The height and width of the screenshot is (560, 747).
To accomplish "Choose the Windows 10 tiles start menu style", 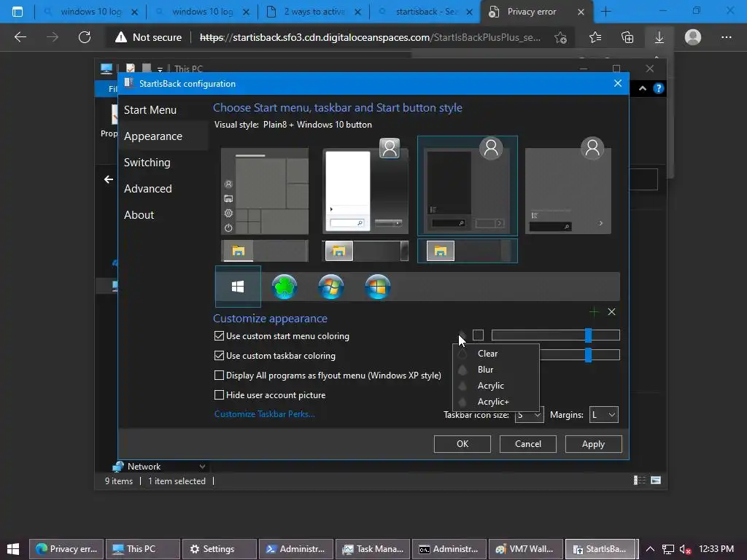I will (265, 191).
